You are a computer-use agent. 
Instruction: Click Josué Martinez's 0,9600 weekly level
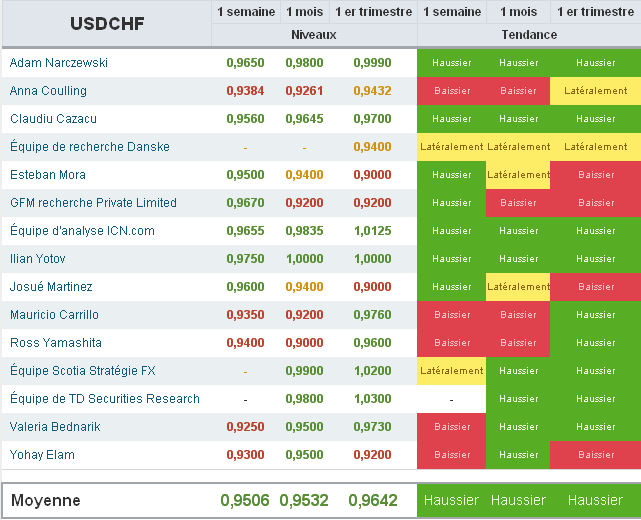pyautogui.click(x=245, y=287)
